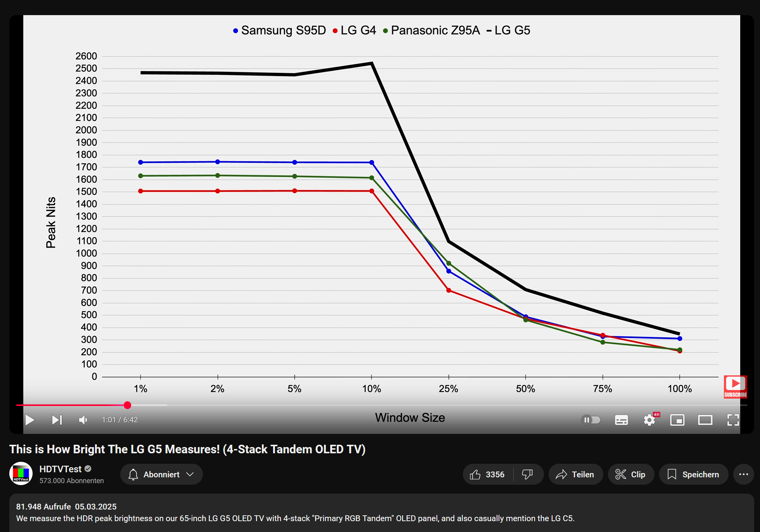760x532 pixels.
Task: Toggle theater mode
Action: pos(705,420)
